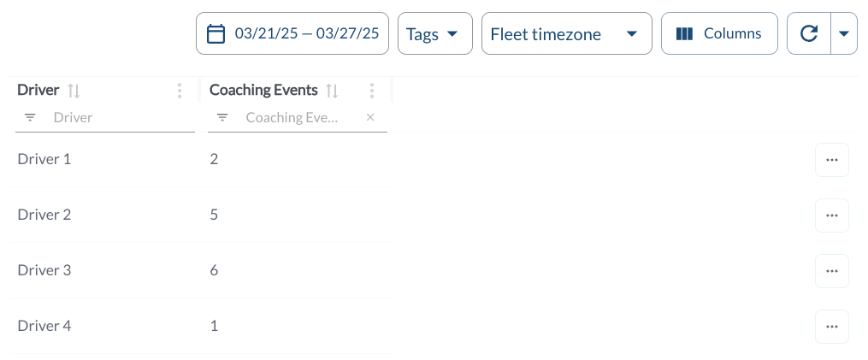Show more options for Driver 3
Viewport: 868px width, 360px height.
pos(831,271)
